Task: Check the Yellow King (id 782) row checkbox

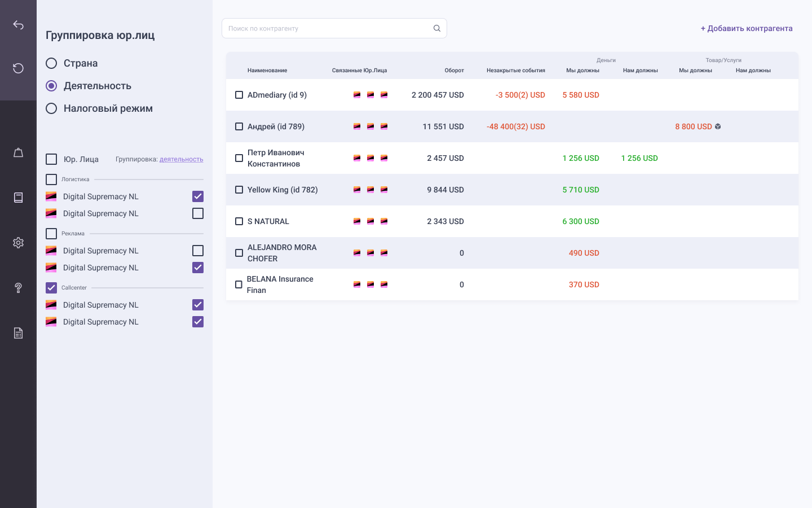Action: coord(239,190)
